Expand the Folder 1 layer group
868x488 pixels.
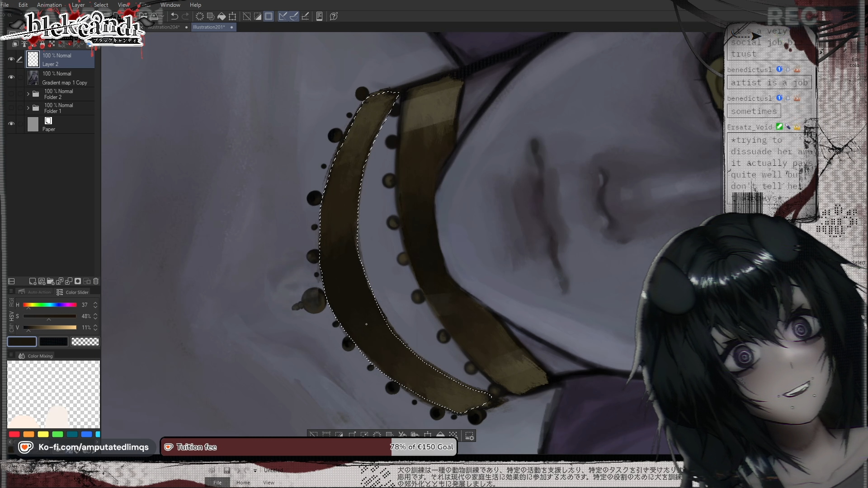28,108
